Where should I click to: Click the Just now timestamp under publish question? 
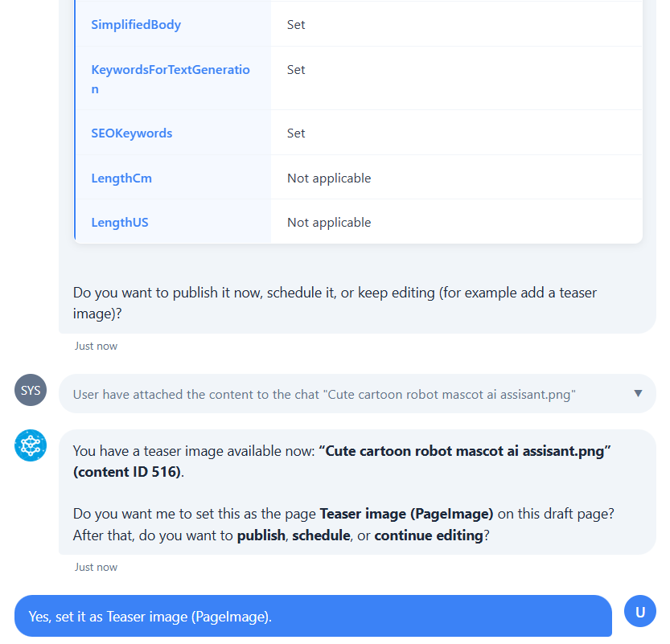(96, 346)
